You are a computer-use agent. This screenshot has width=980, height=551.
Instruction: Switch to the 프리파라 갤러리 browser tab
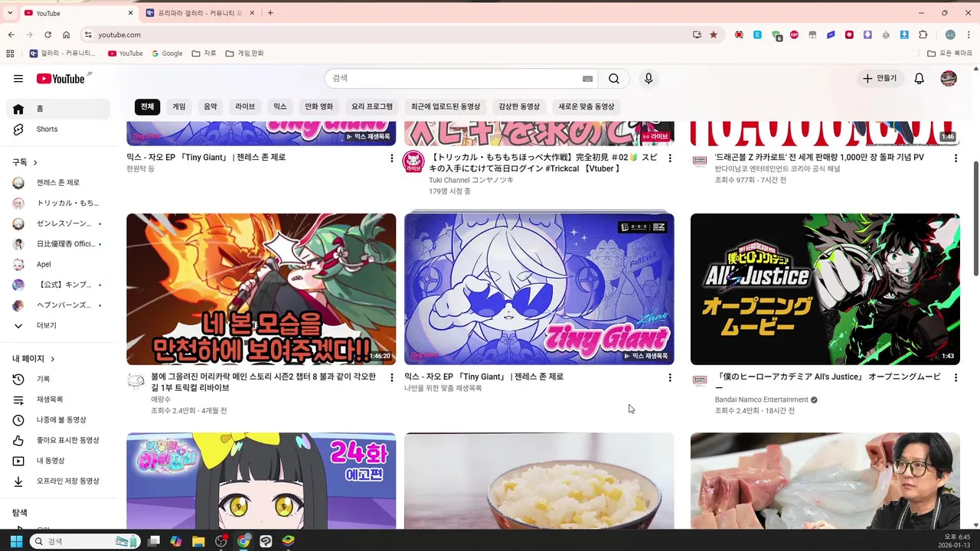click(200, 13)
